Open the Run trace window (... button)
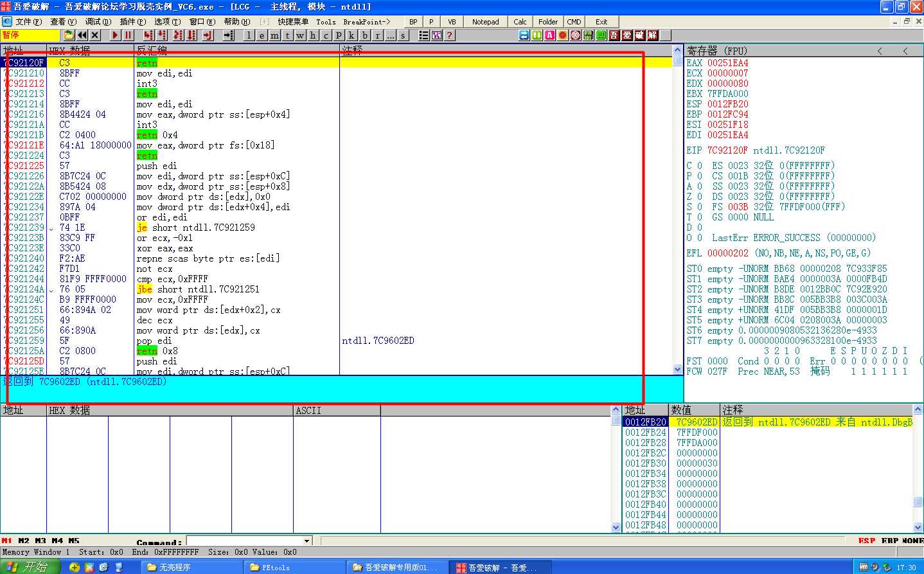The image size is (924, 574). (x=390, y=35)
